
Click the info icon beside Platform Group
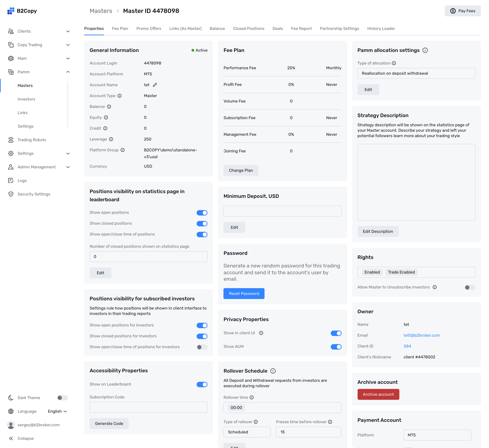pos(123,150)
